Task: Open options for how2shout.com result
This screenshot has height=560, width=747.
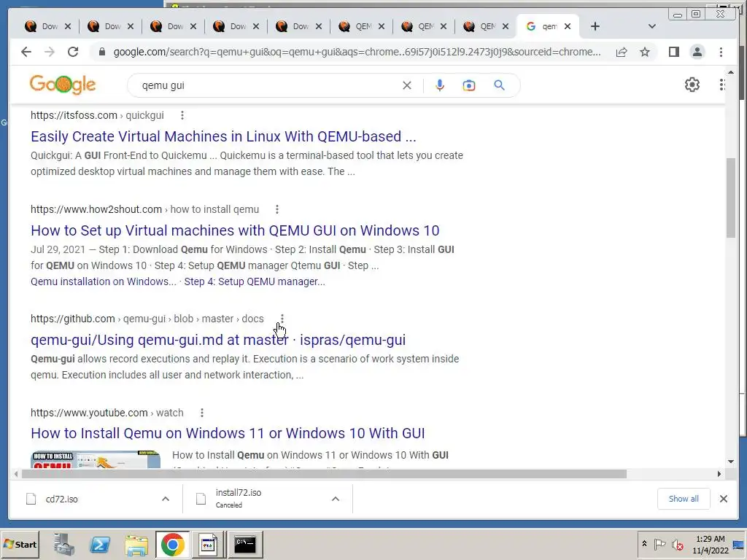Action: click(276, 209)
